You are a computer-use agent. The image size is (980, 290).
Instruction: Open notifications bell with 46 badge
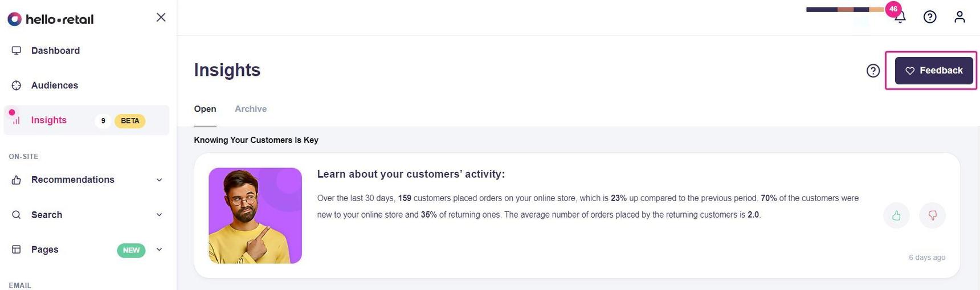pos(900,17)
